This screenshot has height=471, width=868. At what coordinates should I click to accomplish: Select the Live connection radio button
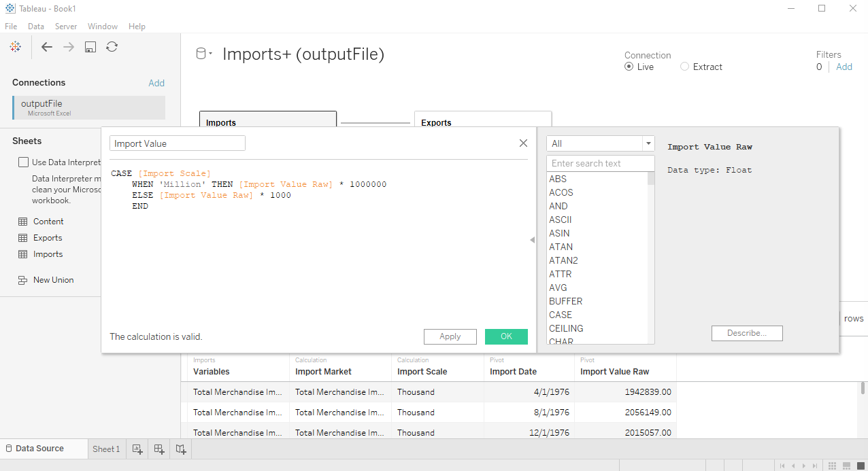[629, 67]
